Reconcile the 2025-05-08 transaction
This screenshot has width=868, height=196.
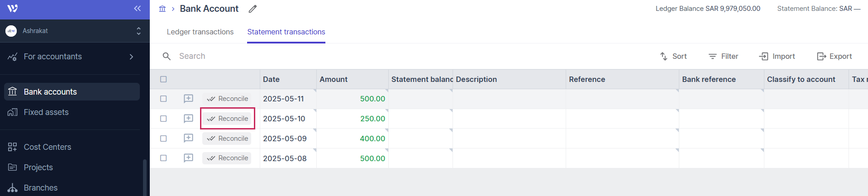click(x=227, y=158)
